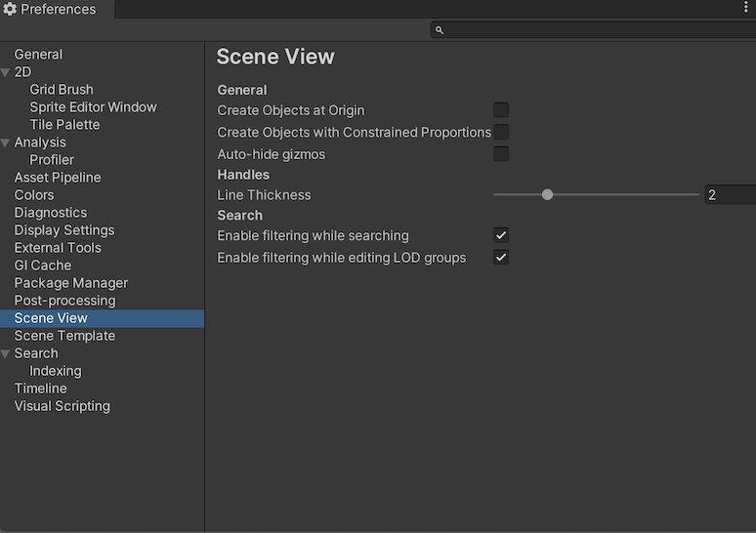Open Diagnostics preferences
The height and width of the screenshot is (533, 756).
(51, 213)
